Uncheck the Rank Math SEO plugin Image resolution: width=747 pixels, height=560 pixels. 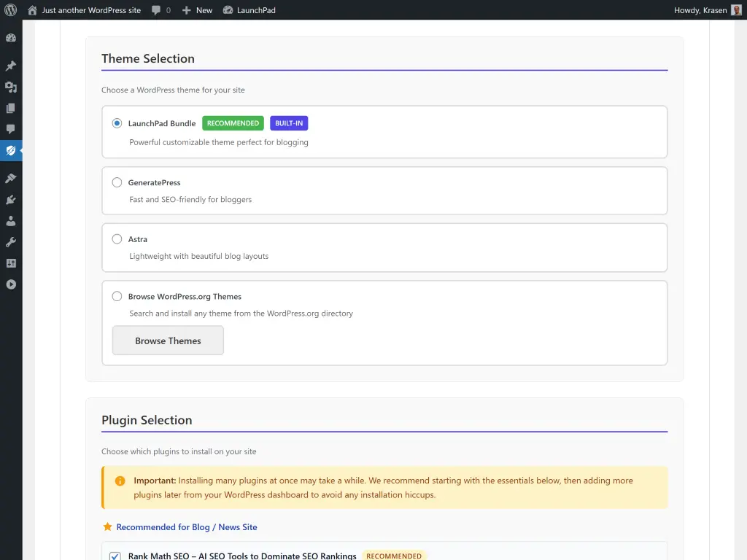pyautogui.click(x=115, y=556)
